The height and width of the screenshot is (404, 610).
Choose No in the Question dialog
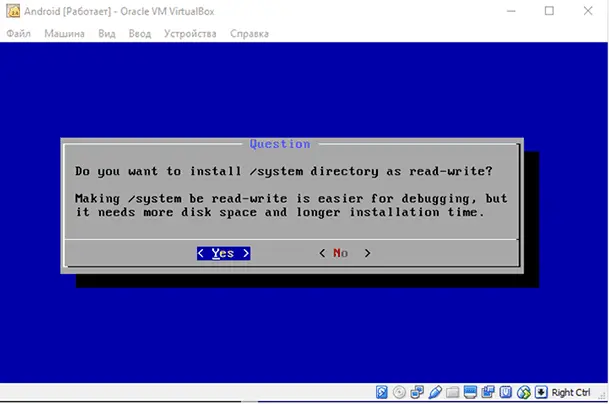point(345,253)
